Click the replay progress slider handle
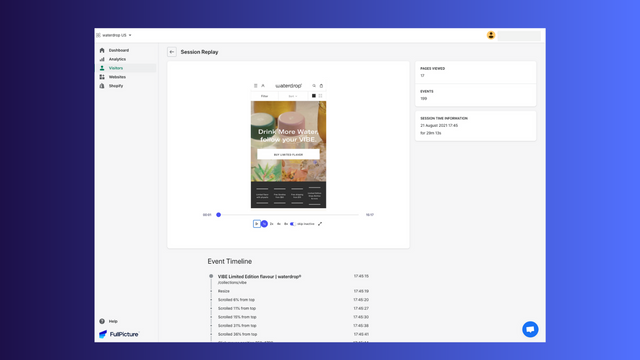The width and height of the screenshot is (640, 360). pyautogui.click(x=218, y=215)
